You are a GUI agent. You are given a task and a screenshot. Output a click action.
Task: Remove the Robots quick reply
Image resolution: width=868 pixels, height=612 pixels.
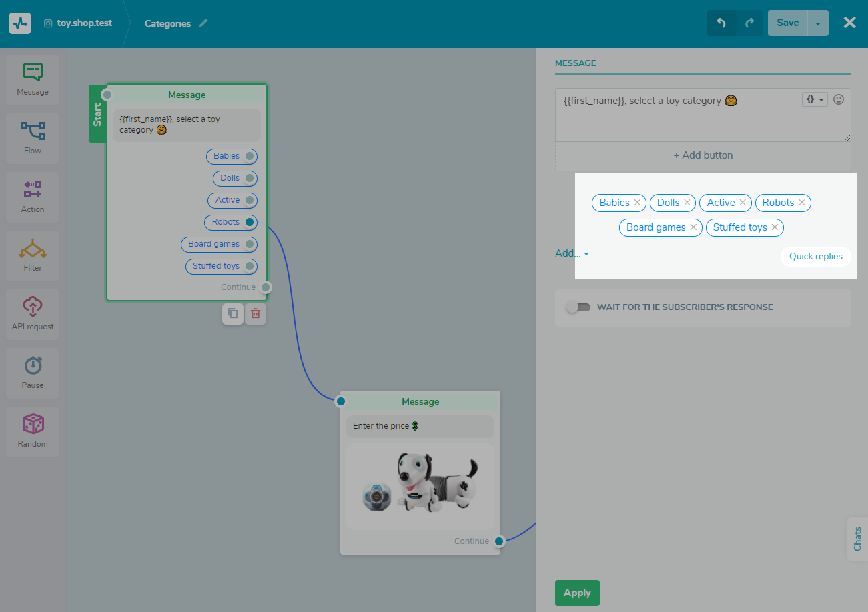click(x=802, y=203)
